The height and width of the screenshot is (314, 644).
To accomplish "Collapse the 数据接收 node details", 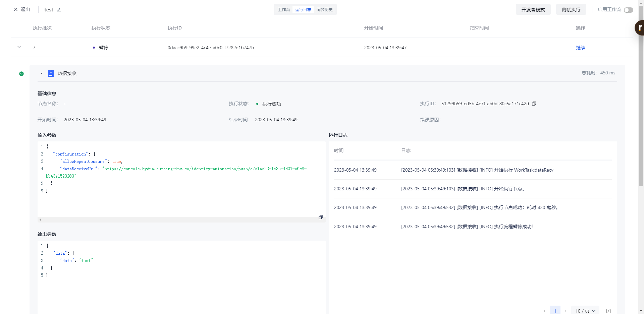I will tap(42, 73).
